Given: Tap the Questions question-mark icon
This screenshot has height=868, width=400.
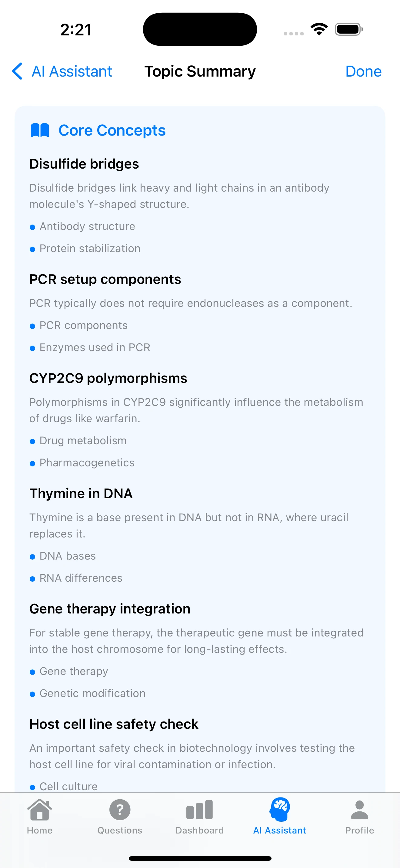Looking at the screenshot, I should click(x=120, y=810).
